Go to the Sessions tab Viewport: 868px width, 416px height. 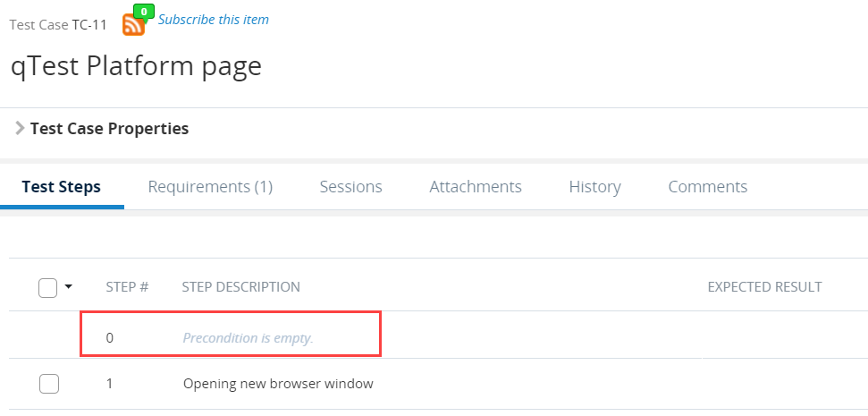pos(350,187)
